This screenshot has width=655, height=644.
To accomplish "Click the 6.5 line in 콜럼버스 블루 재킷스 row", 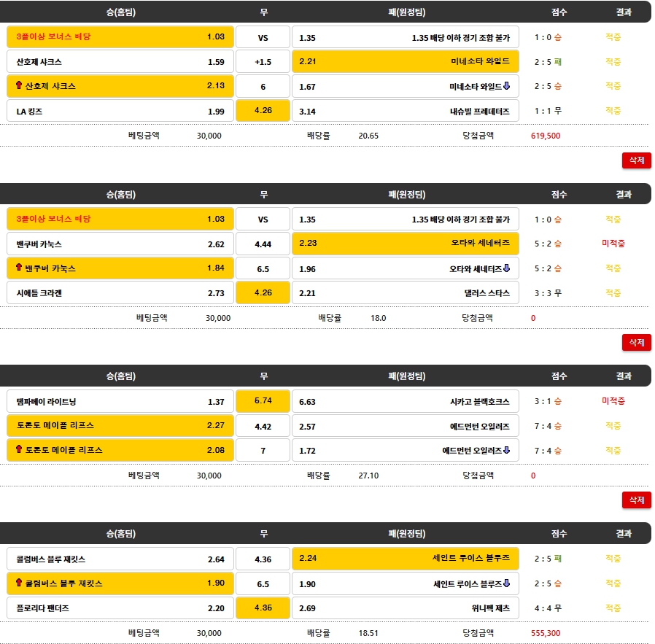I will click(x=263, y=584).
